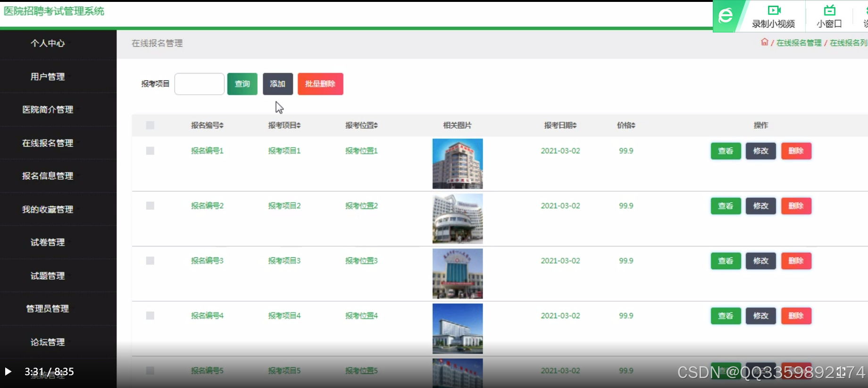The width and height of the screenshot is (868, 388).
Task: Click 修改 for 报名编号3 row
Action: [x=761, y=261]
